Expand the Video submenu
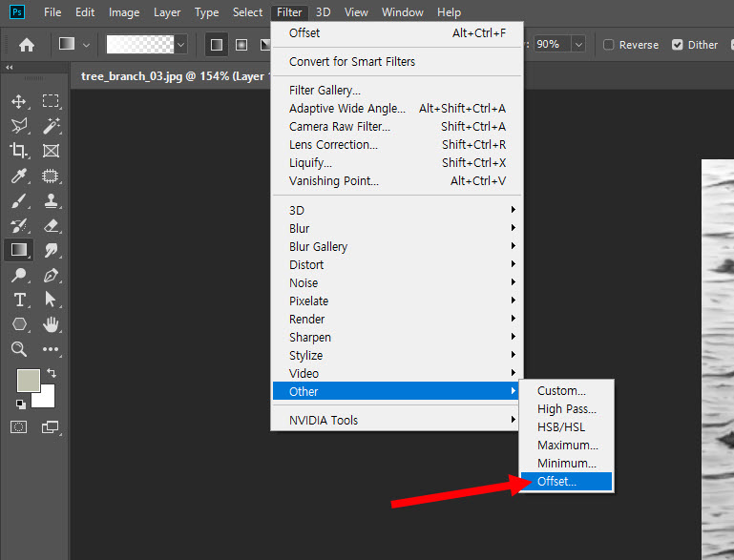Image resolution: width=734 pixels, height=560 pixels. (x=397, y=373)
